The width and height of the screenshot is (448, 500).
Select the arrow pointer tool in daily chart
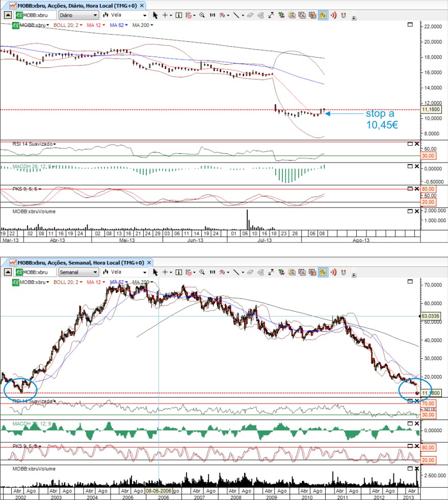(x=156, y=15)
